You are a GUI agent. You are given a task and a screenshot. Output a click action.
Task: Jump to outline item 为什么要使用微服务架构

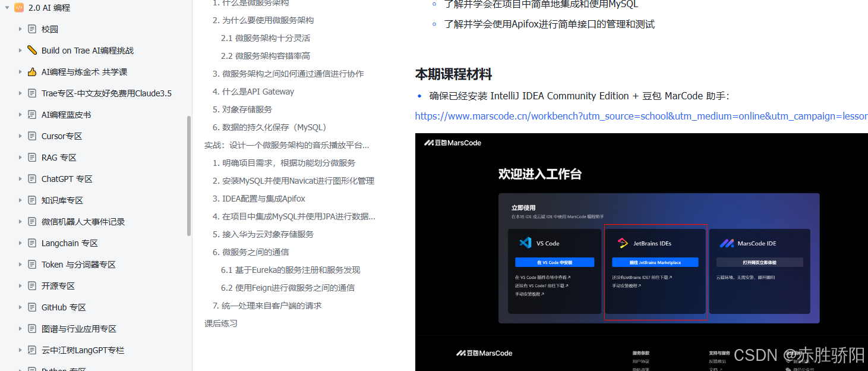tap(263, 20)
